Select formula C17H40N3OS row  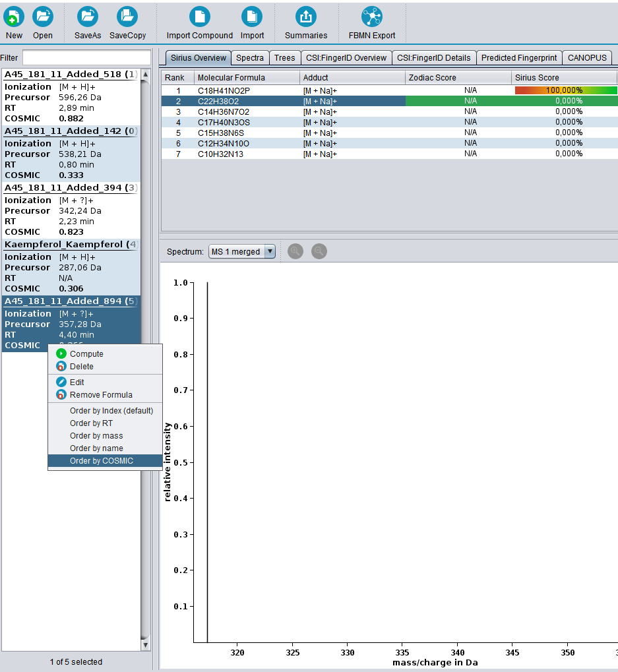coord(389,122)
